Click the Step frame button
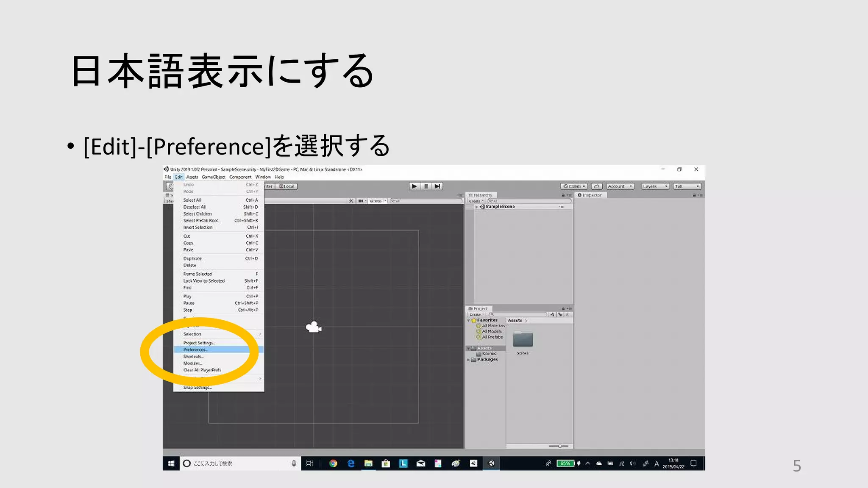868x488 pixels. (437, 186)
